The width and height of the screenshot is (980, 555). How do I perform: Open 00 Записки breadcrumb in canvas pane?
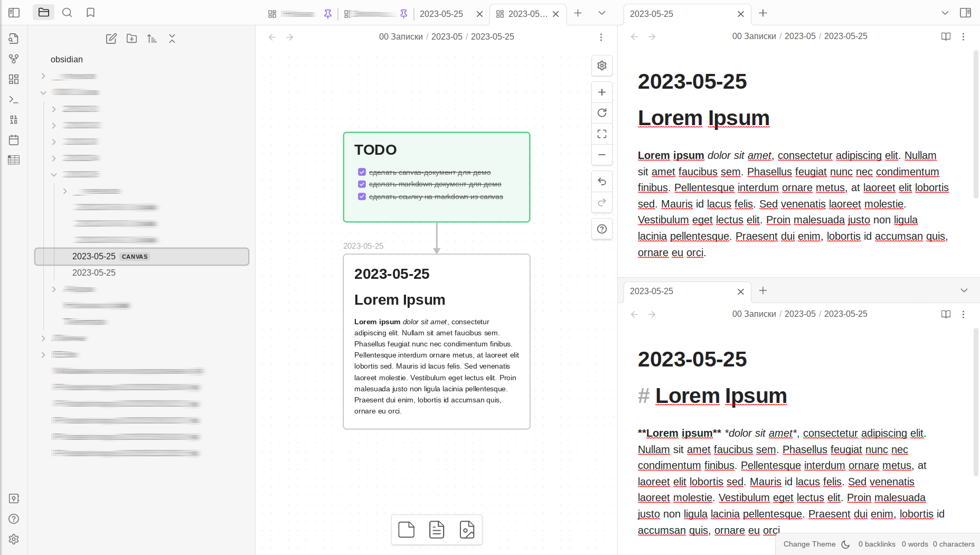[x=401, y=36]
